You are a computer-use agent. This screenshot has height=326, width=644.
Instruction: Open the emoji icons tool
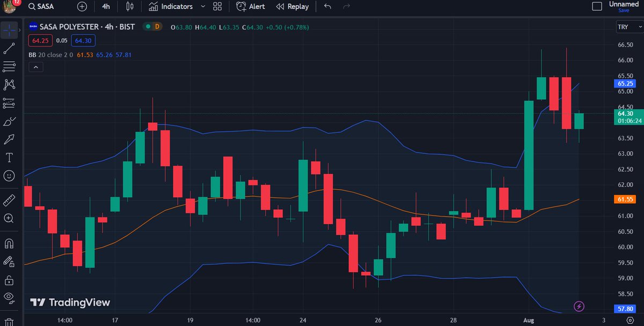coord(9,175)
